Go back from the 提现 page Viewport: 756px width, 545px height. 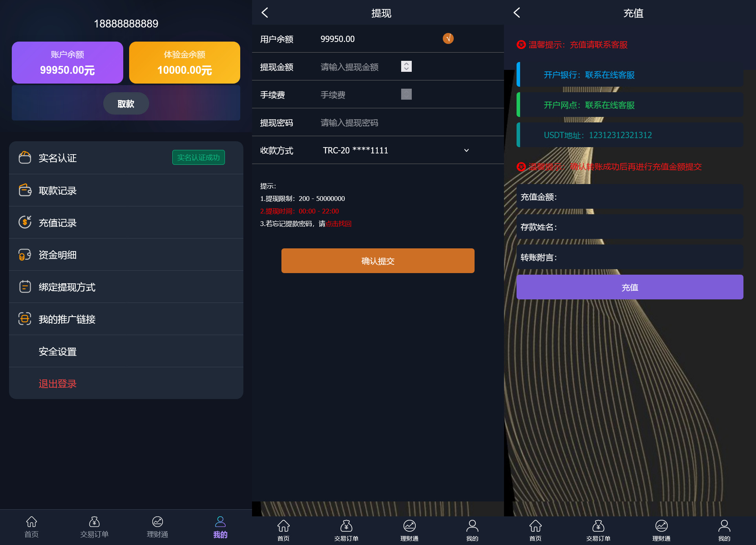pyautogui.click(x=265, y=13)
